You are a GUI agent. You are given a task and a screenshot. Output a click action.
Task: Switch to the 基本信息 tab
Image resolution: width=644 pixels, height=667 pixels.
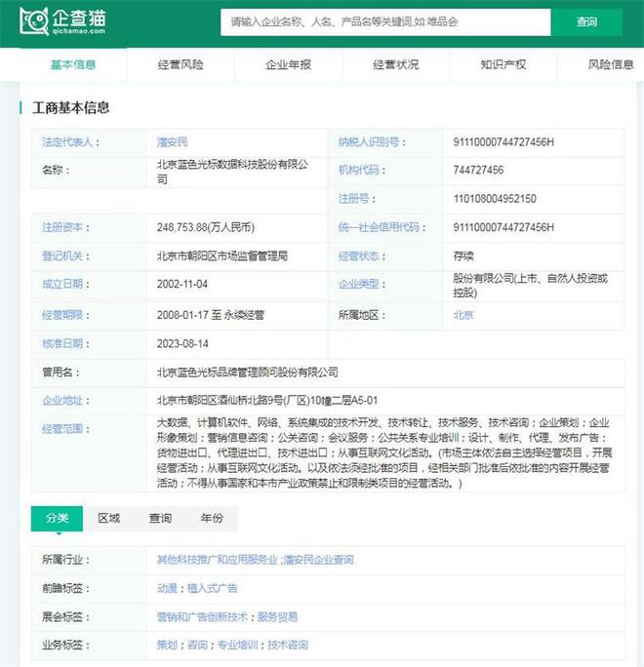[73, 64]
